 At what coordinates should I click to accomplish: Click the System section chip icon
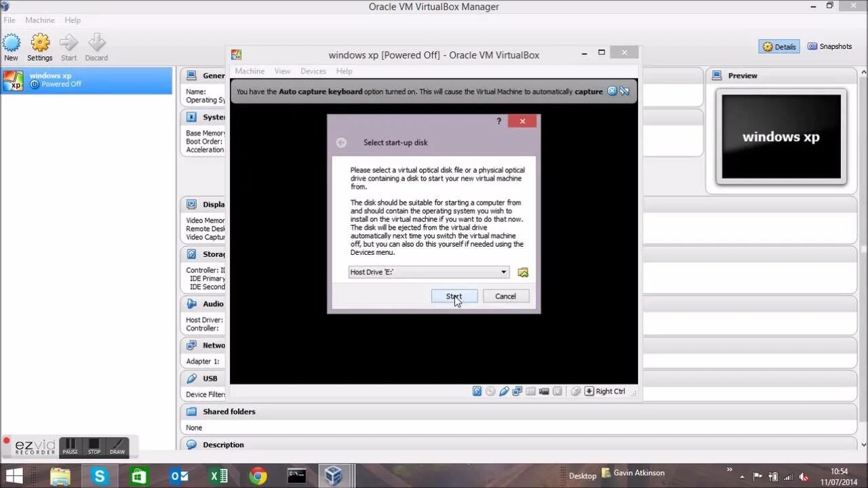(x=192, y=117)
